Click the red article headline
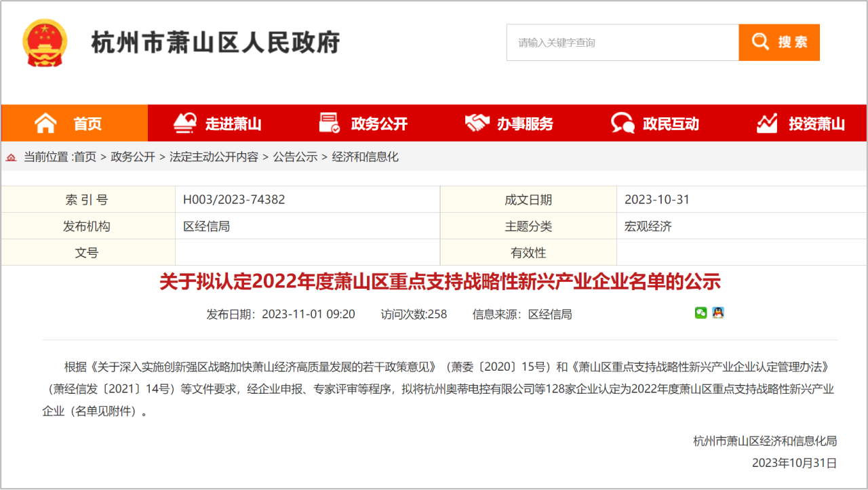Viewport: 868px width, 490px height. pos(440,282)
